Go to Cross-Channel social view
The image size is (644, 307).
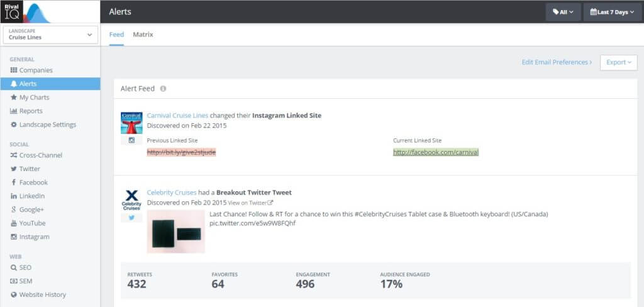(x=40, y=155)
